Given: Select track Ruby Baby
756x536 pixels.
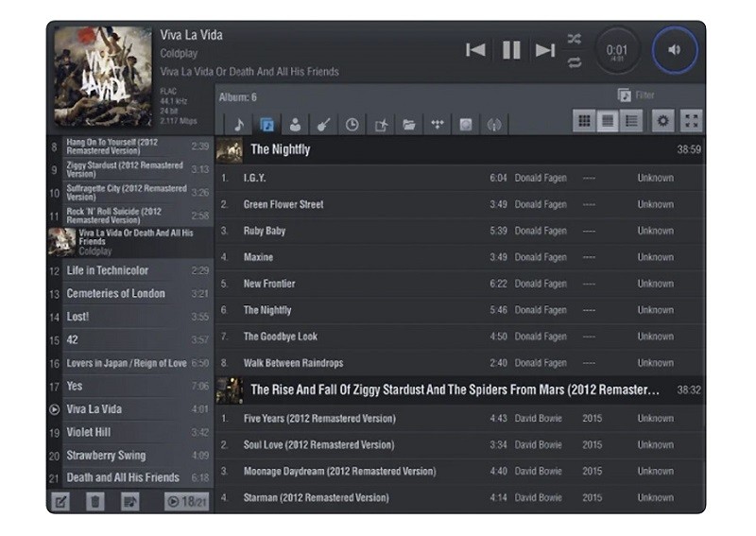Looking at the screenshot, I should click(x=460, y=231).
